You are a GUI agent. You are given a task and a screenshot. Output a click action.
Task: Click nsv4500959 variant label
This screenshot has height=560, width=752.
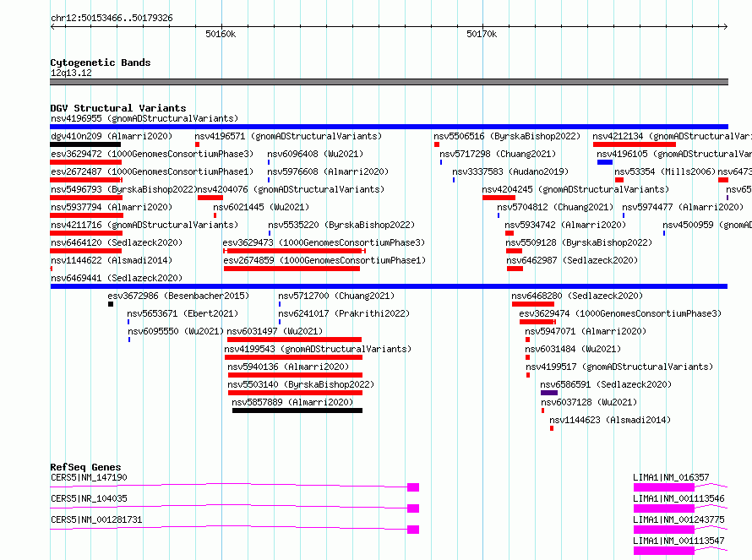(707, 225)
